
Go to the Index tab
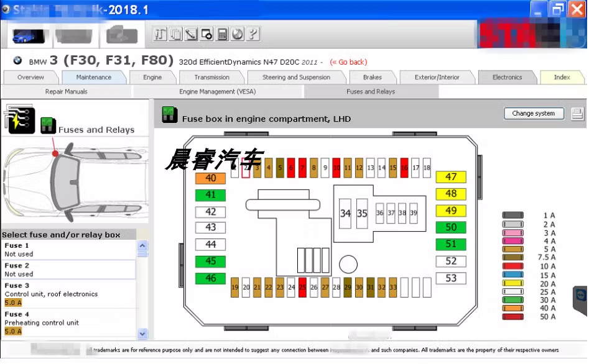point(562,77)
